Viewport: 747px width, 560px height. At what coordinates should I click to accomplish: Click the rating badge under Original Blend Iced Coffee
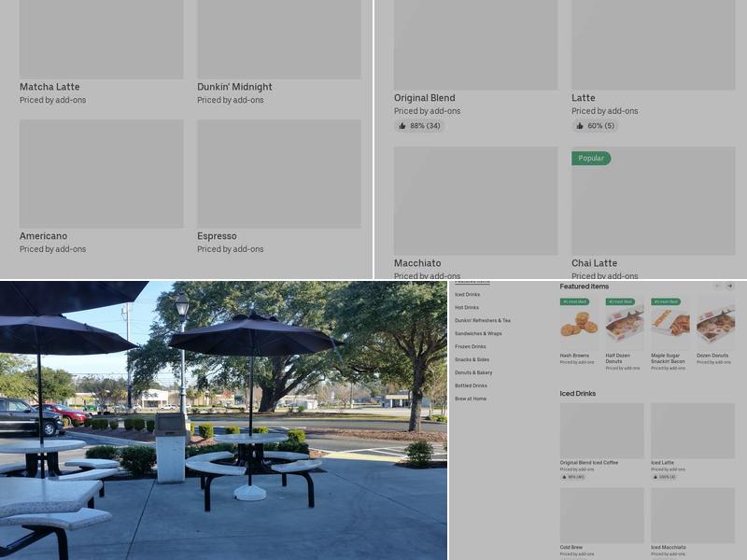pos(572,477)
